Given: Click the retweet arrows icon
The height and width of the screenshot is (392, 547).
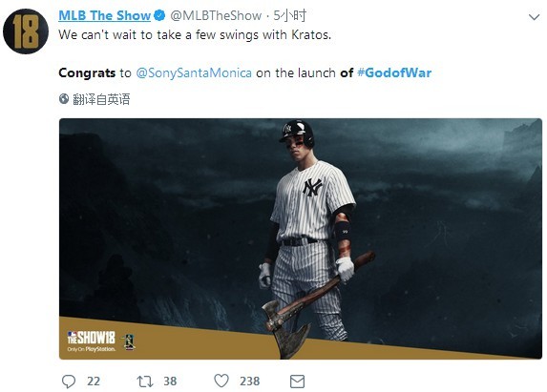Looking at the screenshot, I should point(144,382).
